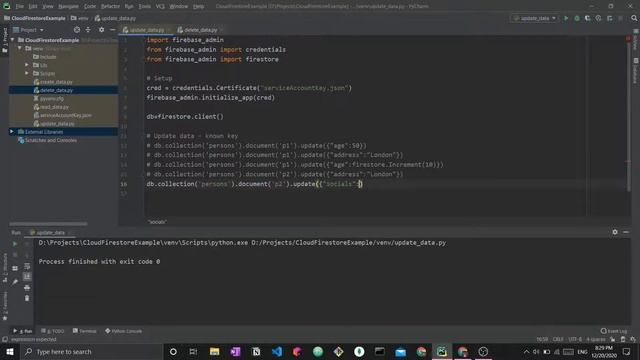
Task: Open the Navigate menu
Action: [x=68, y=7]
